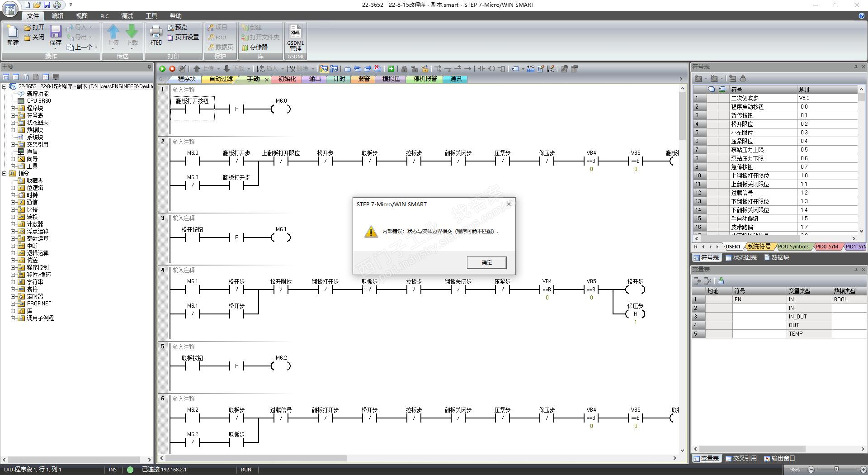The width and height of the screenshot is (868, 475).
Task: Expand the 状态图表 tree node
Action: coord(13,123)
